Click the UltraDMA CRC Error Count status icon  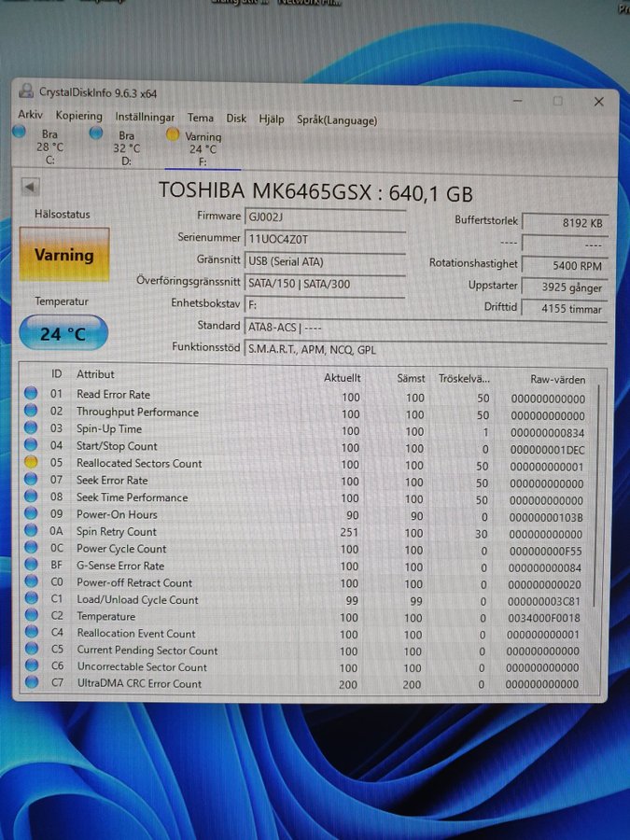click(31, 683)
